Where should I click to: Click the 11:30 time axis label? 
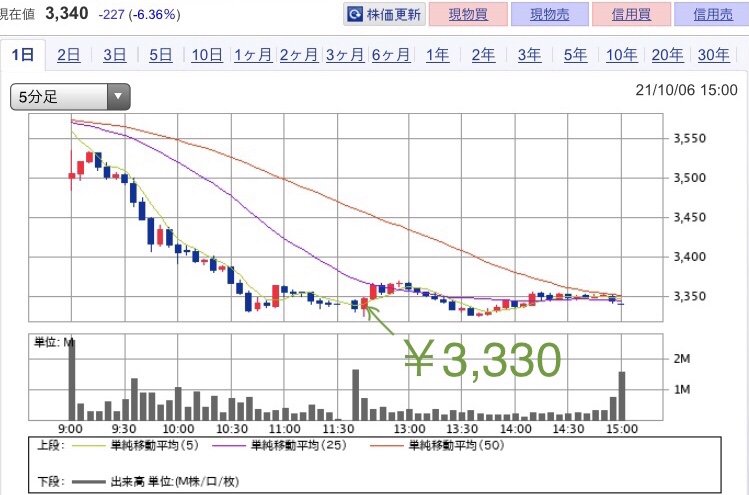click(338, 429)
